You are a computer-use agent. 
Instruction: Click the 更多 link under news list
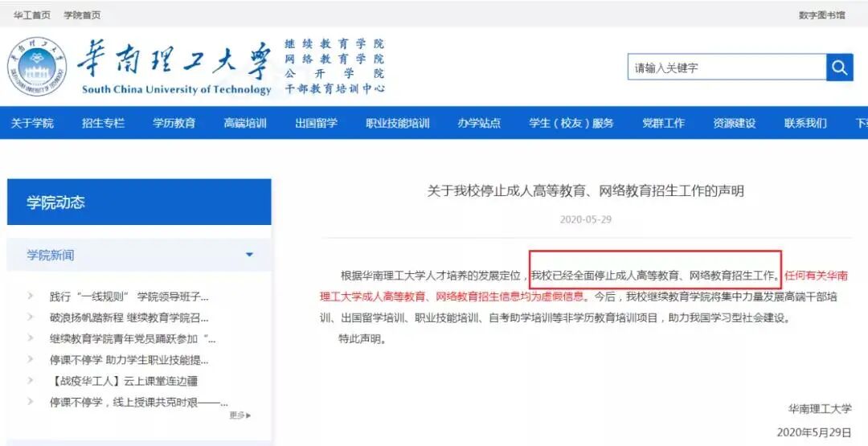(240, 415)
